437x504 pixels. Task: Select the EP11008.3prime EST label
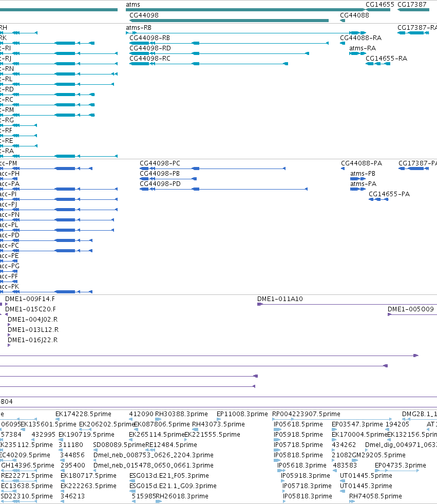coord(242,414)
